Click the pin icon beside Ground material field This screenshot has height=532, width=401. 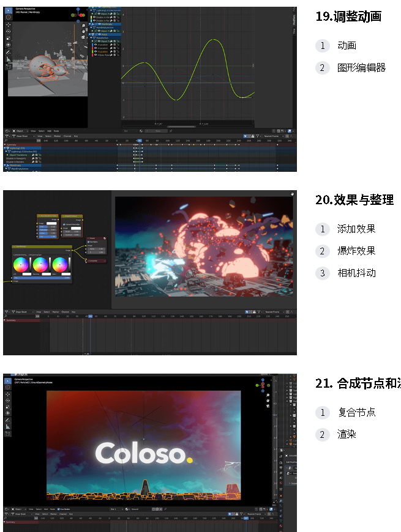166,509
